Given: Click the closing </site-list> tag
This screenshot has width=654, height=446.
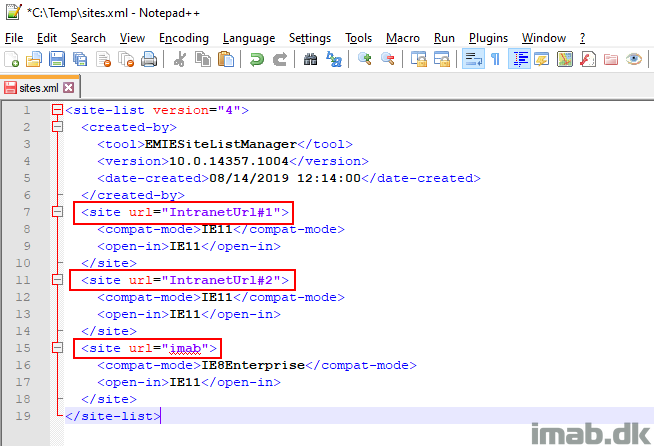Looking at the screenshot, I should coord(113,416).
